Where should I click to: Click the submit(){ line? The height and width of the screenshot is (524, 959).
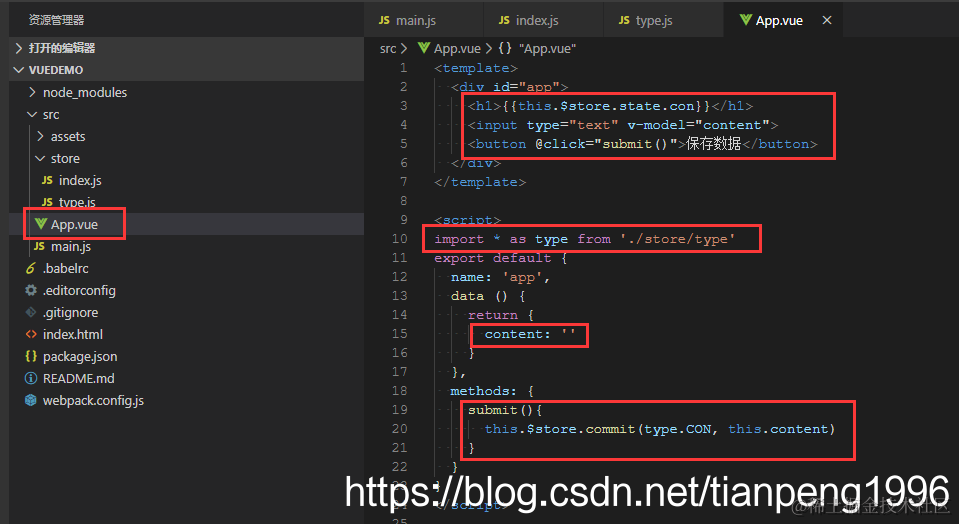coord(505,410)
